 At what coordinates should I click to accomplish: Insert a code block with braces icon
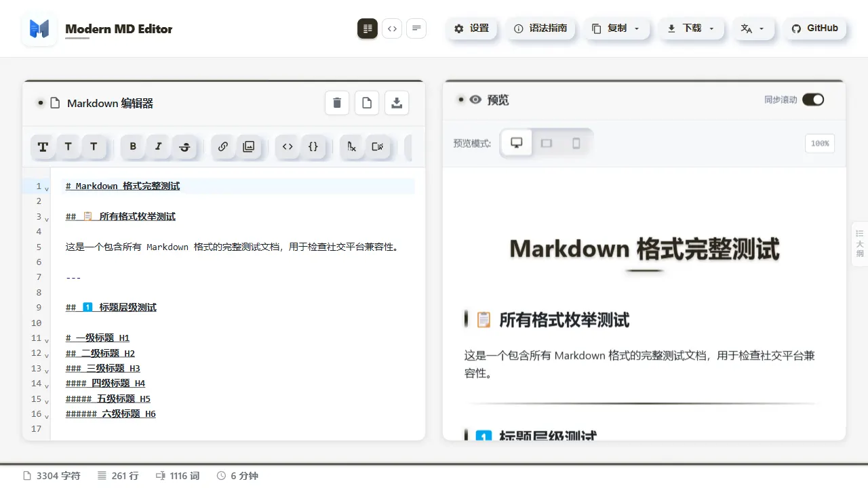(x=313, y=146)
